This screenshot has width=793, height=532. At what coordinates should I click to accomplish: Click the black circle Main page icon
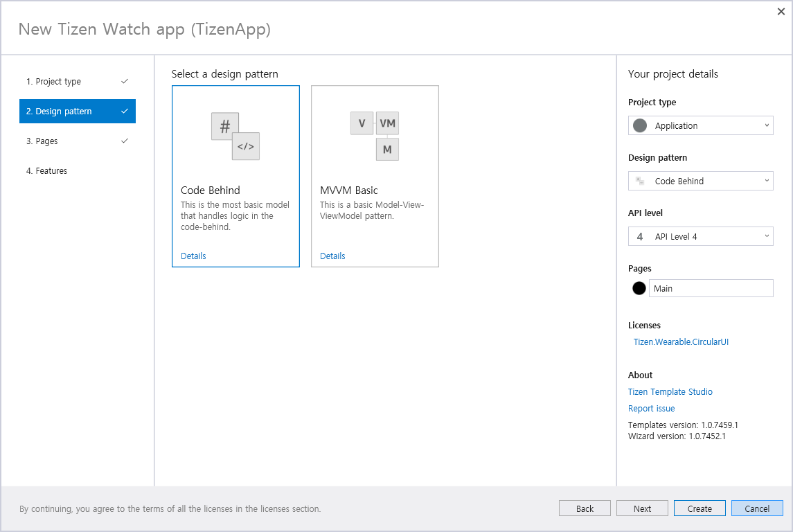tap(639, 288)
